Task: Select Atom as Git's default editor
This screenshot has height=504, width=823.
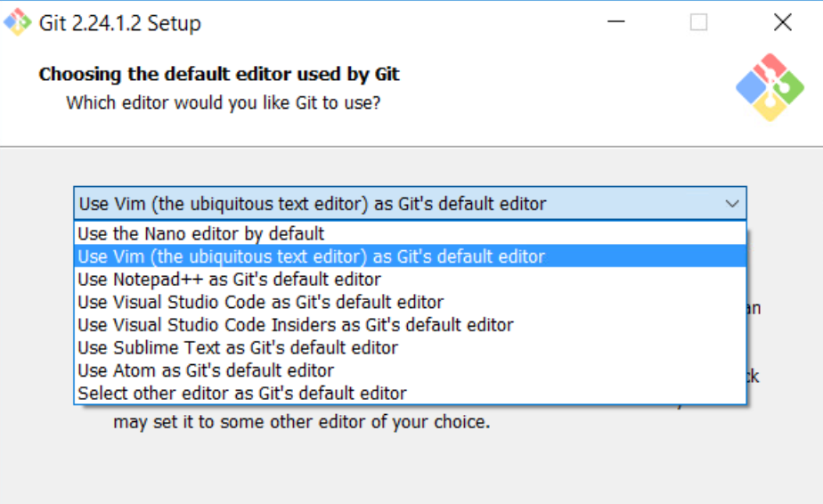Action: tap(206, 370)
